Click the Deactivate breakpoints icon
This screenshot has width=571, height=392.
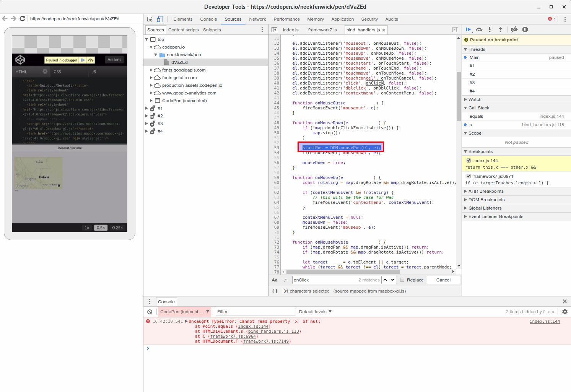coord(514,29)
